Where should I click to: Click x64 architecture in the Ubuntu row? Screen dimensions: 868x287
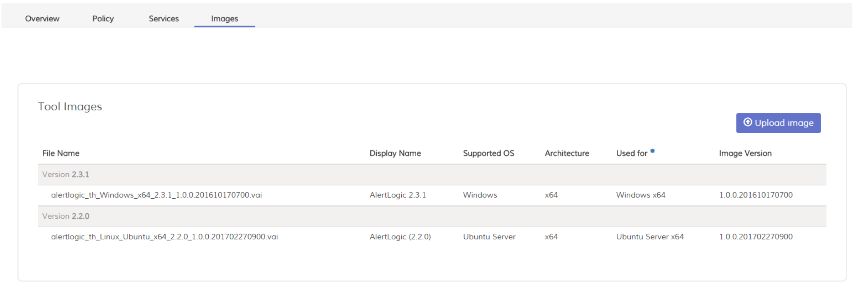551,237
